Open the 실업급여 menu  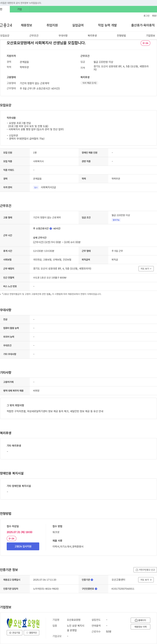pyautogui.click(x=78, y=25)
